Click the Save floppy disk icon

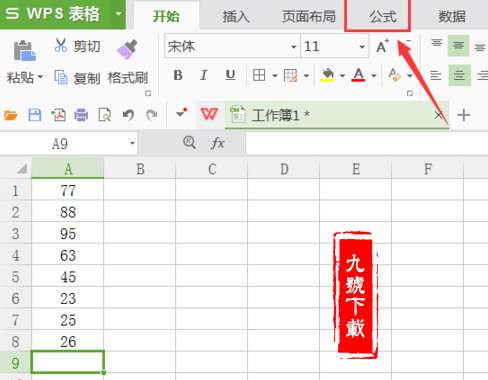coord(35,115)
